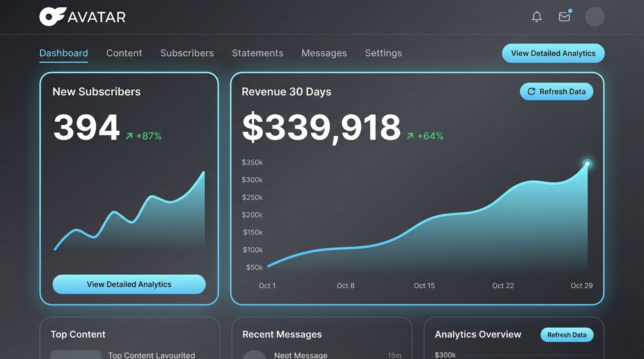Image resolution: width=644 pixels, height=359 pixels.
Task: Click View Detailed Analytics in header
Action: [x=553, y=53]
